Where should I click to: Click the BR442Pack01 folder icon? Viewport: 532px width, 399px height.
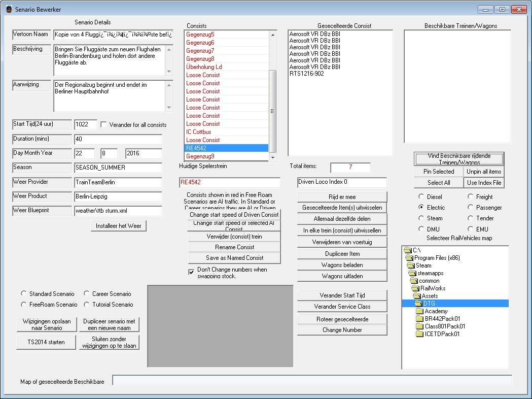pyautogui.click(x=419, y=319)
